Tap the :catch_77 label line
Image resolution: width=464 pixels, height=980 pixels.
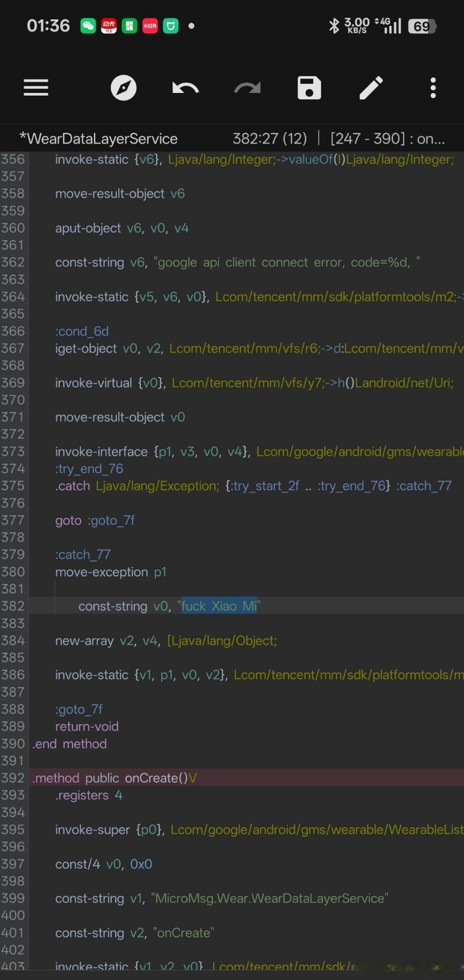[x=83, y=554]
